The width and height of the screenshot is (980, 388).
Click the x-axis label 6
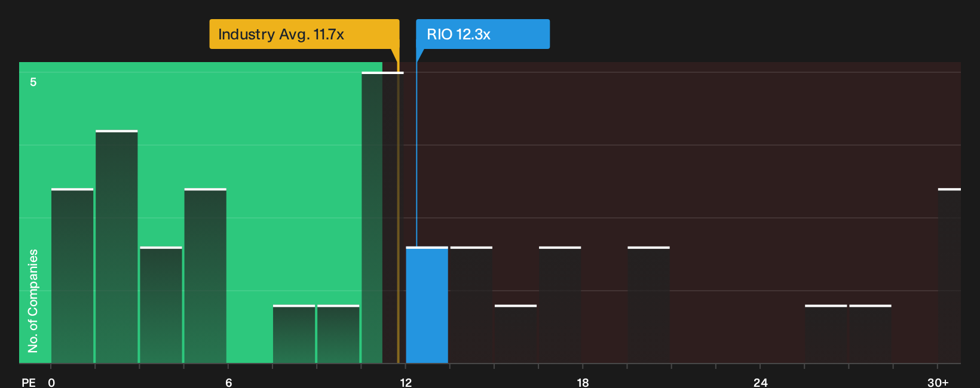click(228, 382)
